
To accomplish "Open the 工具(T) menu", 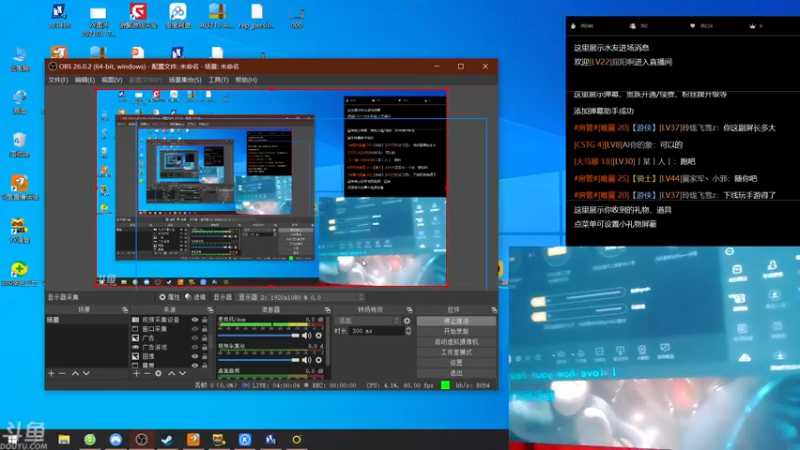I will [x=217, y=79].
